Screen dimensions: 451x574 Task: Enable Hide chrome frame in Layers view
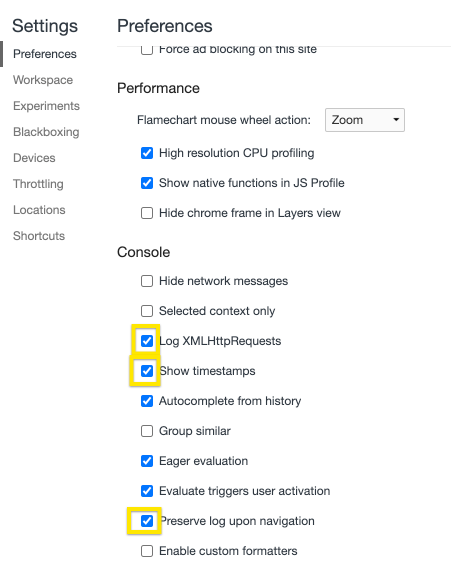(147, 213)
